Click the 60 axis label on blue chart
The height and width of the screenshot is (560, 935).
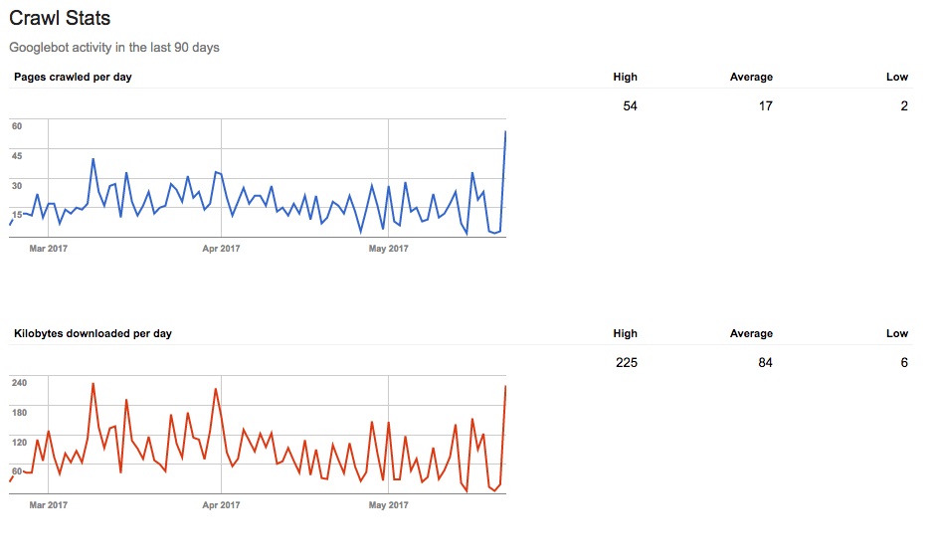17,126
